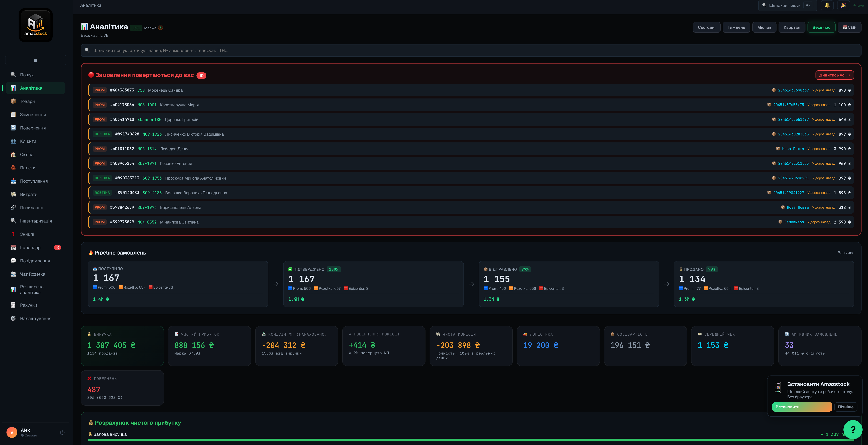Open the Свій custom date range
Screen dimensions: 868x445
tap(849, 27)
